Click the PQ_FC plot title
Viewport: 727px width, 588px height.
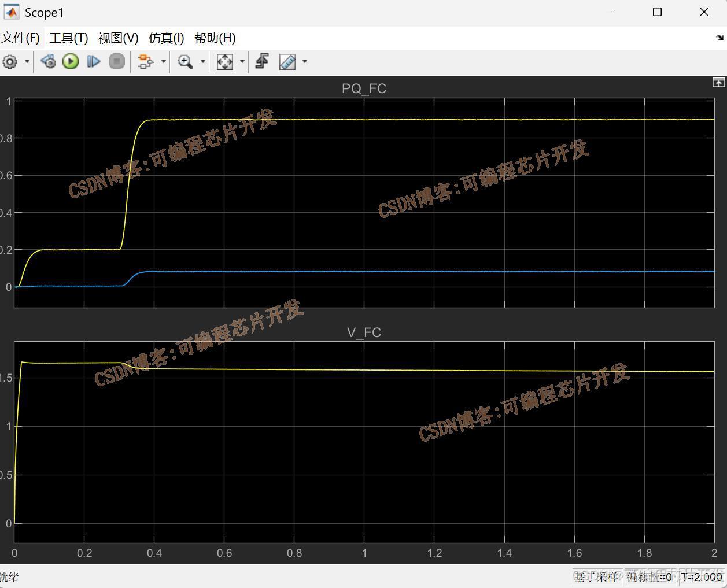tap(364, 88)
